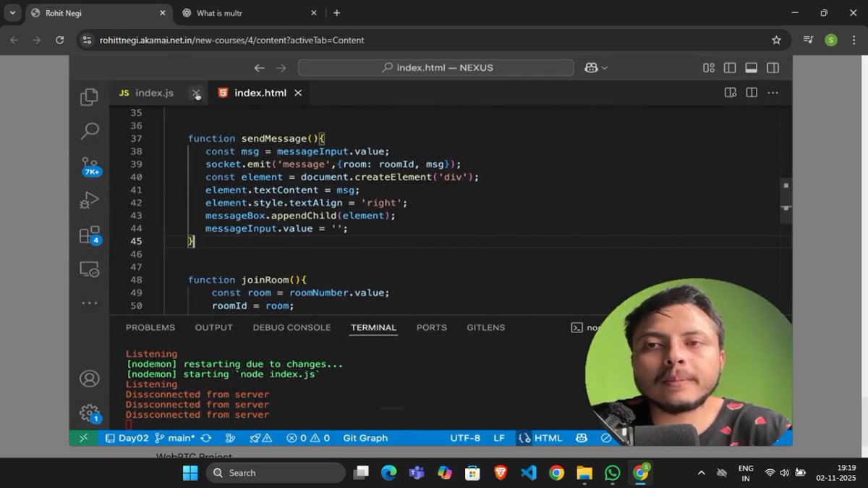Open the Explorer view in the sidebar
868x488 pixels.
89,96
